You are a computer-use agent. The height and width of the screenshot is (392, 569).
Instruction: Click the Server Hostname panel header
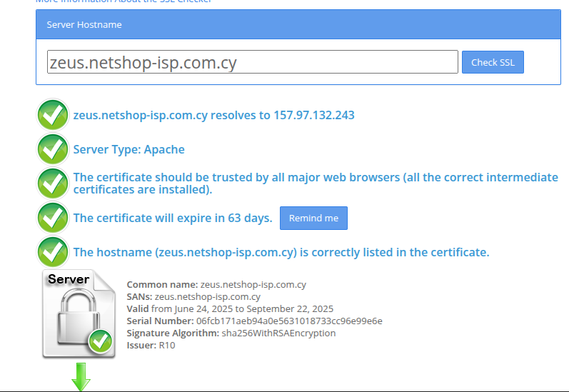click(x=298, y=25)
